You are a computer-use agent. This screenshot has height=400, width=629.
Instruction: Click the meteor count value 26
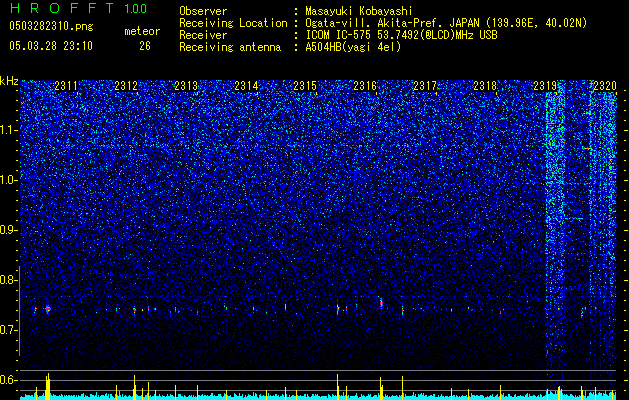[x=145, y=46]
